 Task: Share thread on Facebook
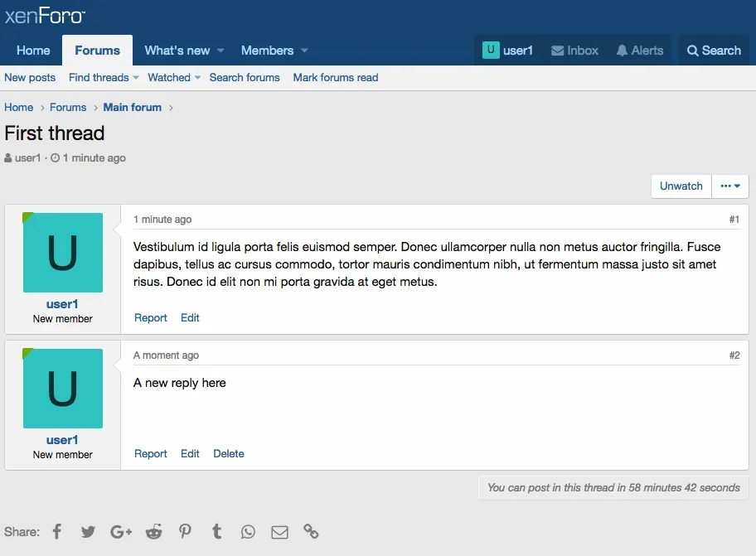(x=57, y=532)
